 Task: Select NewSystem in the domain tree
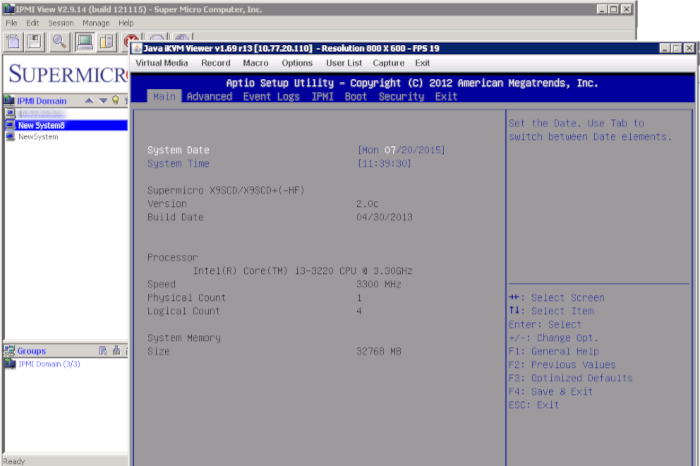[x=38, y=137]
